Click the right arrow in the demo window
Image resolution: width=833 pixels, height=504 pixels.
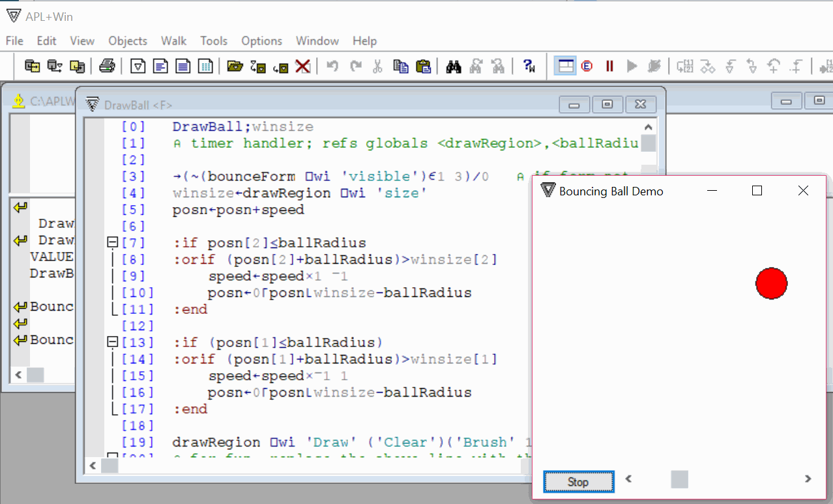[x=809, y=478]
